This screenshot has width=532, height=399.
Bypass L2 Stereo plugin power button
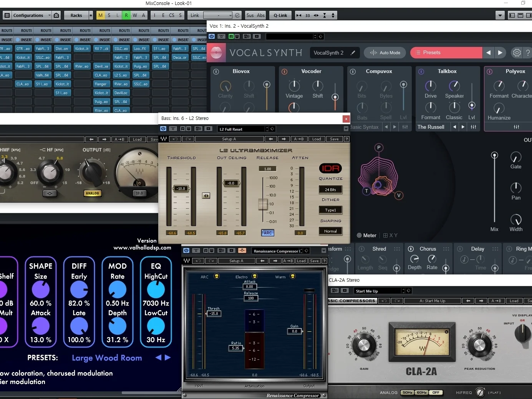coord(163,129)
